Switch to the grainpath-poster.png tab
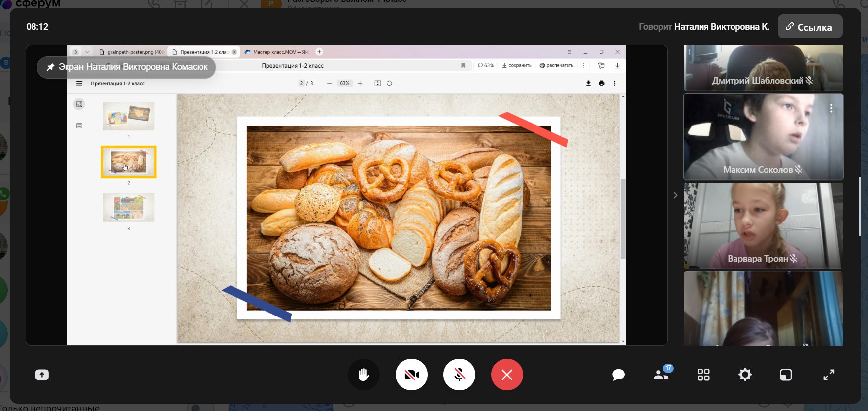This screenshot has width=868, height=411. 131,52
